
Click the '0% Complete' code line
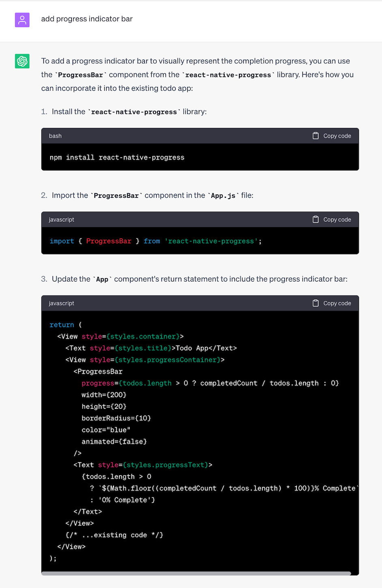(122, 500)
